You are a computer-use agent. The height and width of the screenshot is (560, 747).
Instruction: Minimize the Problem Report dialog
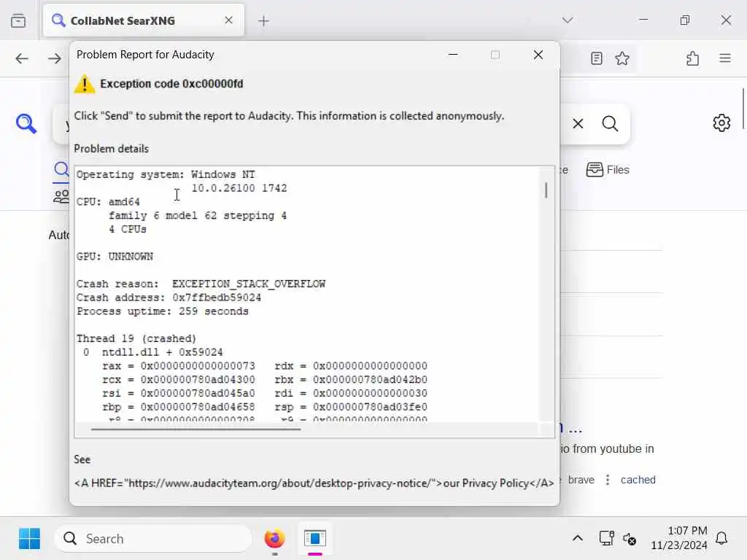(453, 55)
